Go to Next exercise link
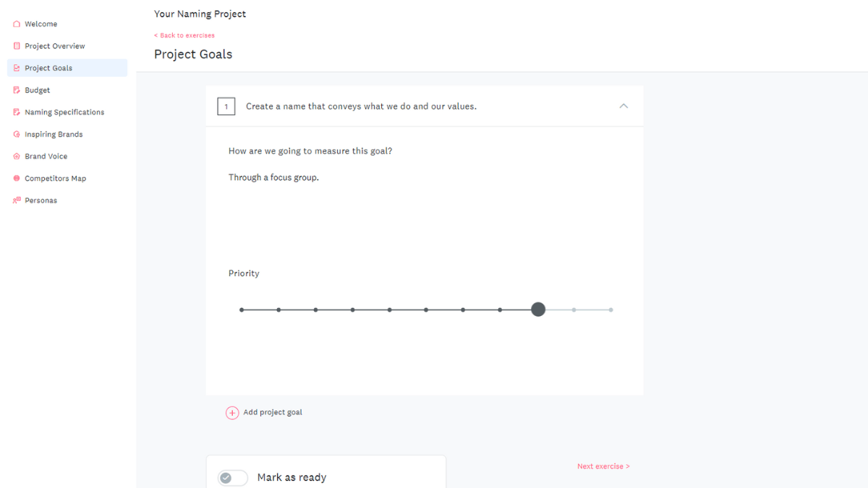Image resolution: width=868 pixels, height=488 pixels. coord(603,466)
